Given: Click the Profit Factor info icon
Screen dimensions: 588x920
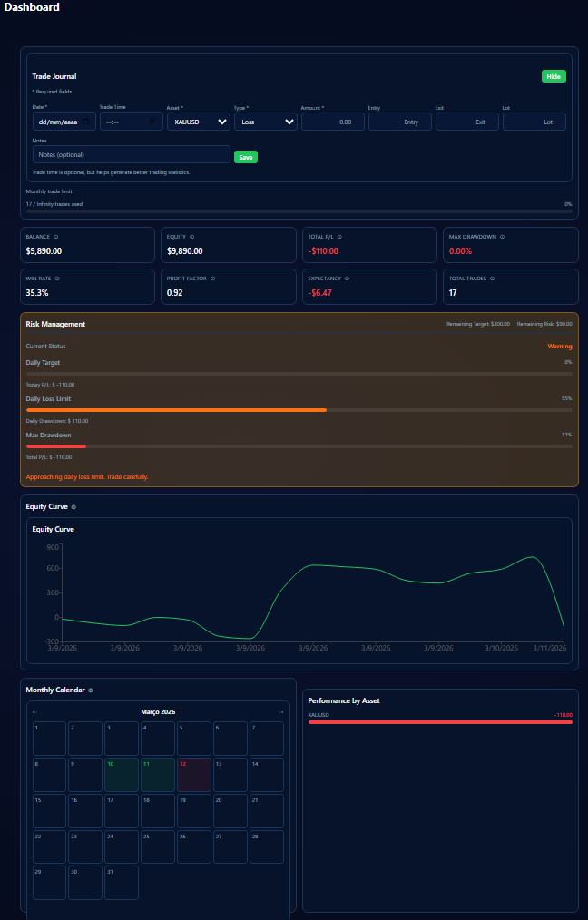Looking at the screenshot, I should [213, 279].
